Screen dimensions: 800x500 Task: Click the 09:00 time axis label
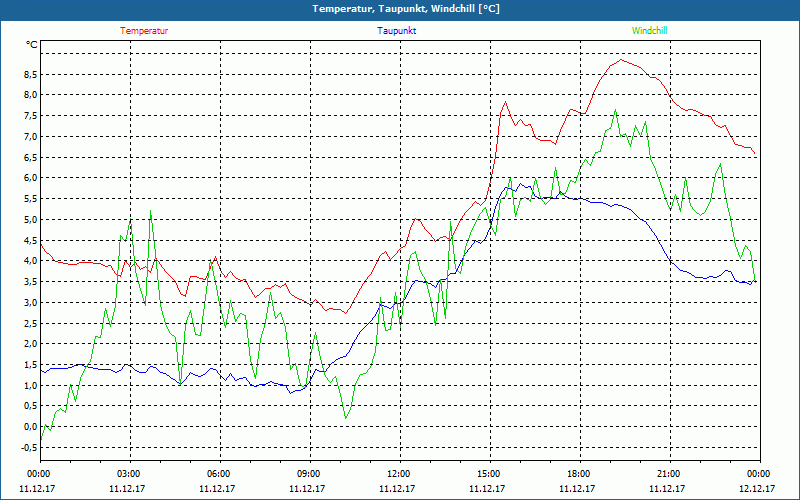[310, 474]
